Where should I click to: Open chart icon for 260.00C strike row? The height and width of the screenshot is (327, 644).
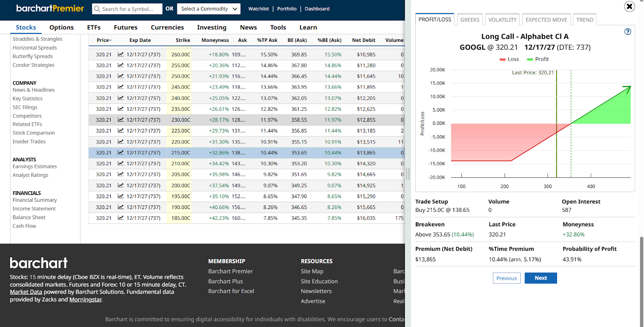click(x=121, y=54)
